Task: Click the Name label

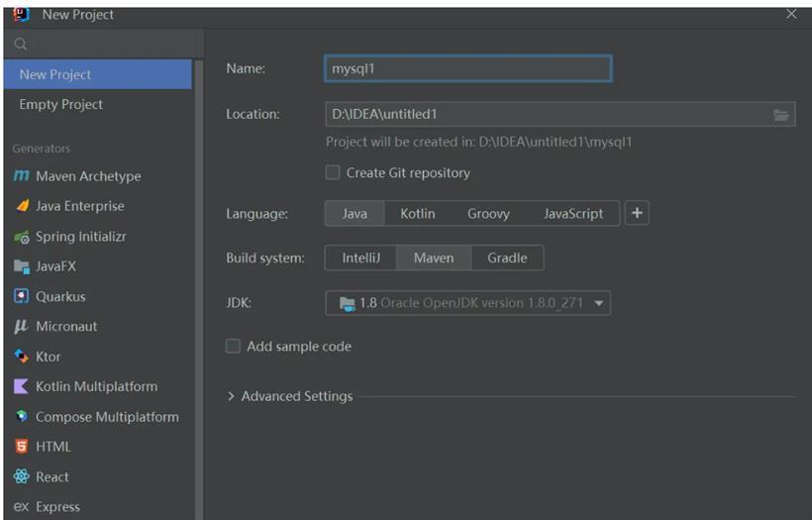Action: coord(246,68)
